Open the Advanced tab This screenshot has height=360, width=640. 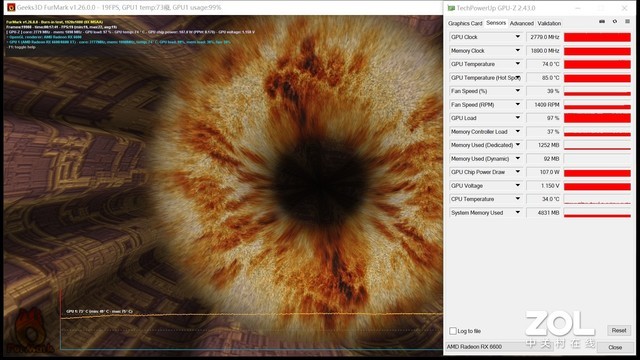522,23
